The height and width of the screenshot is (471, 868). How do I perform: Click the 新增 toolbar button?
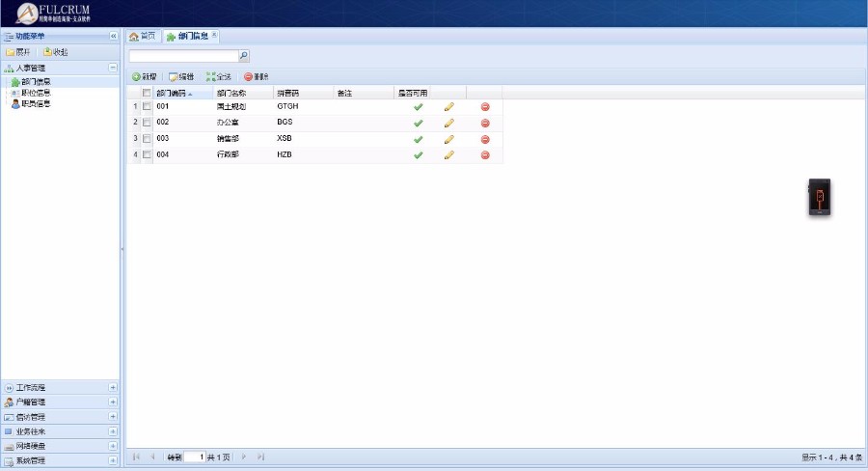145,76
